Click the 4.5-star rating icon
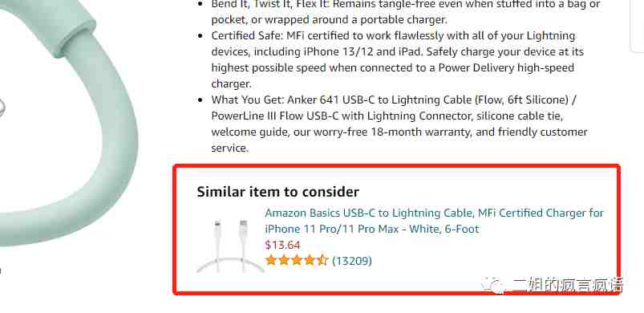The image size is (644, 313). pos(297,260)
